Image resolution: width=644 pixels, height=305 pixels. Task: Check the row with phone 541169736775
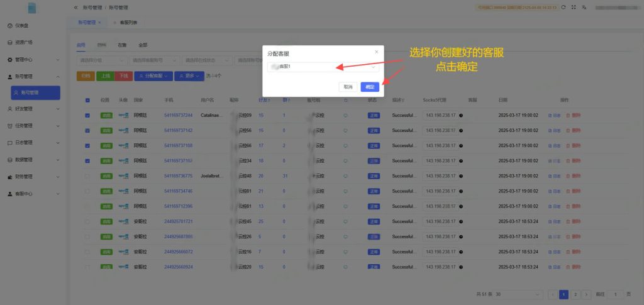[87, 176]
